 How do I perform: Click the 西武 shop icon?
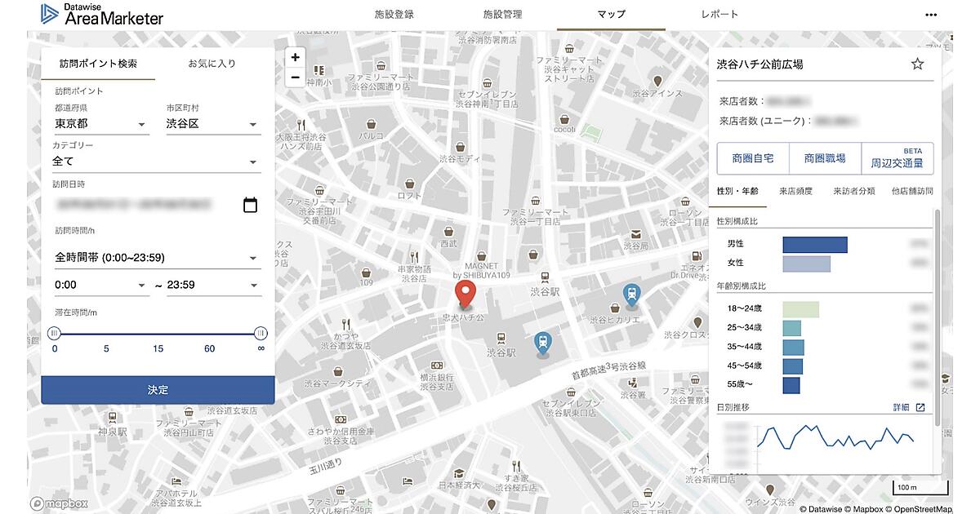(x=449, y=231)
